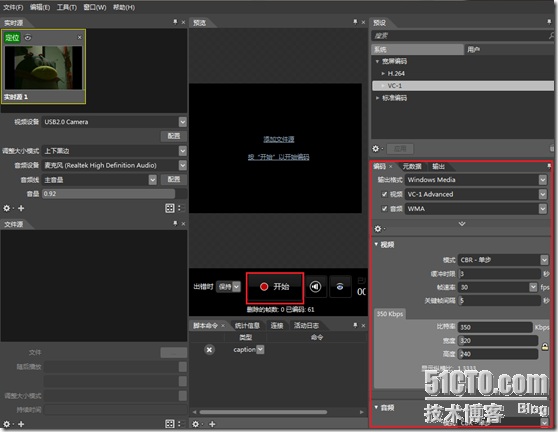Uncheck the audio checkbox for WMA
The width and height of the screenshot is (558, 432).
point(384,209)
